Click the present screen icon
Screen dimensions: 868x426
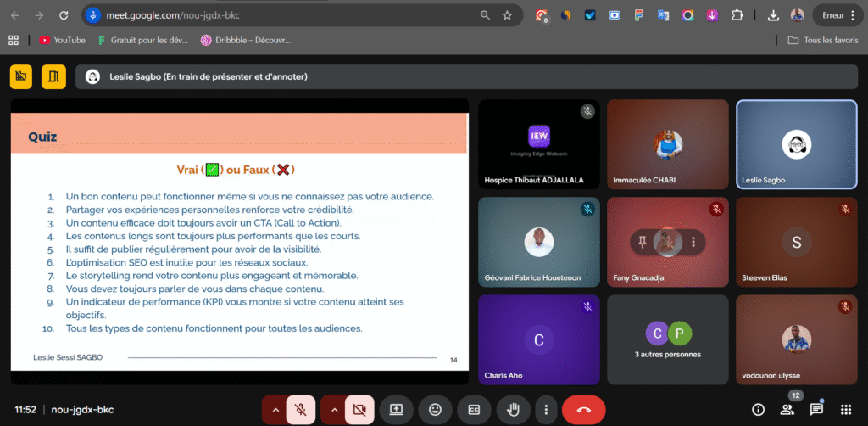point(396,410)
